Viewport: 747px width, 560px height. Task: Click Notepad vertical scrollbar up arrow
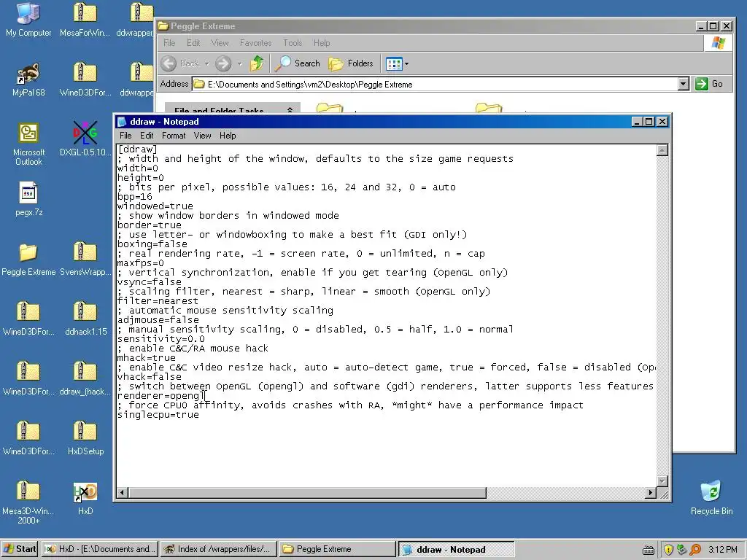662,150
